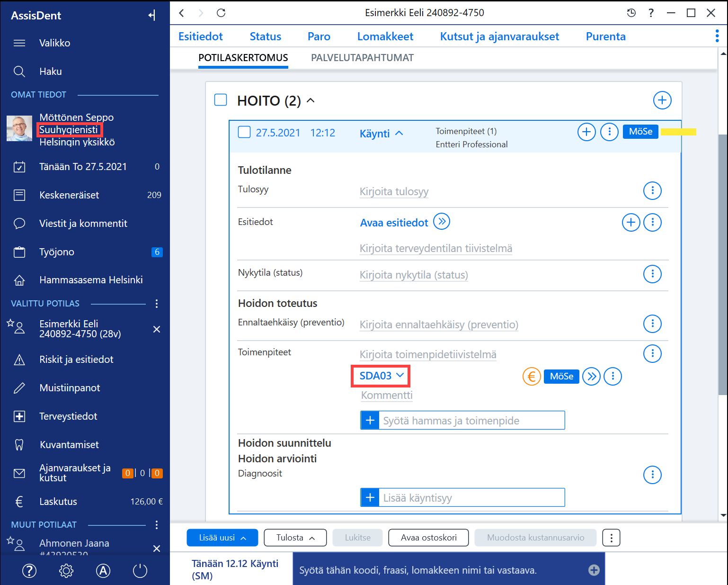Viewport: 728px width, 585px height.
Task: Open history clock icon in title bar
Action: click(631, 13)
